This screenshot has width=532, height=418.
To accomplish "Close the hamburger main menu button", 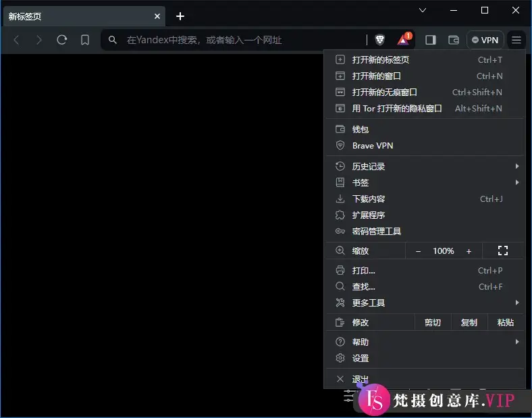I will (516, 40).
